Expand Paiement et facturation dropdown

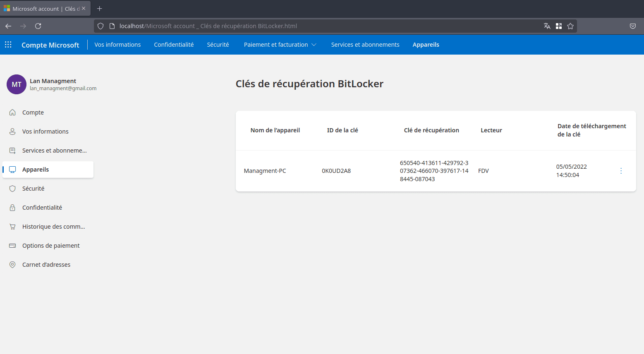(x=280, y=45)
